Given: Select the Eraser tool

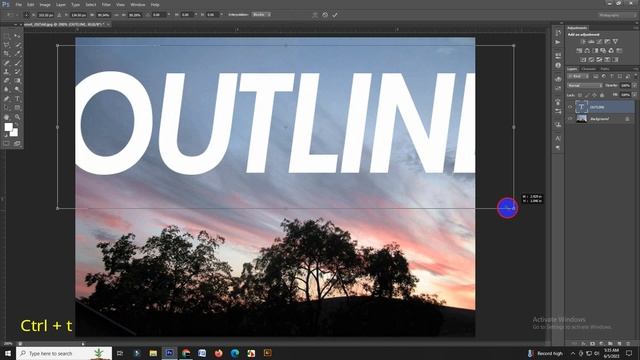Looking at the screenshot, I should (7, 81).
